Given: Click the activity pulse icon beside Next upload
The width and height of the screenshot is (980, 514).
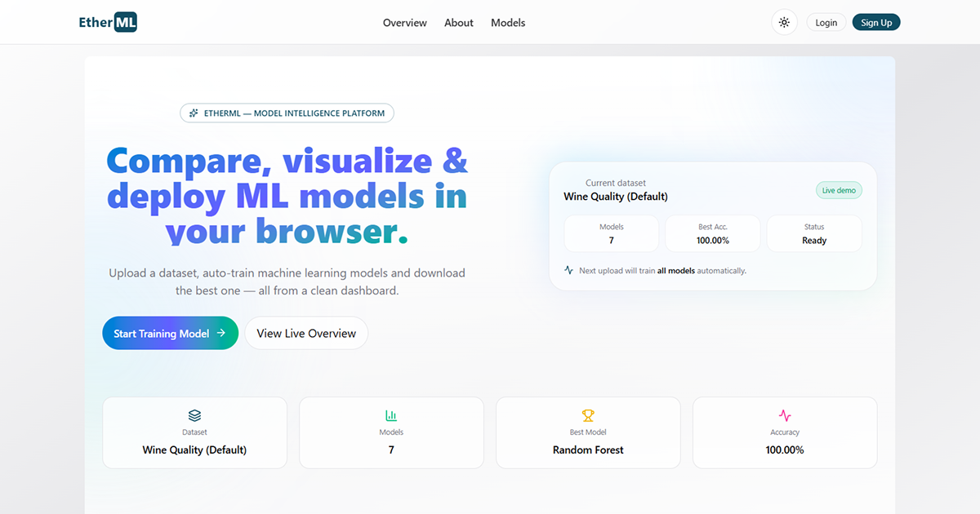Looking at the screenshot, I should click(x=569, y=270).
